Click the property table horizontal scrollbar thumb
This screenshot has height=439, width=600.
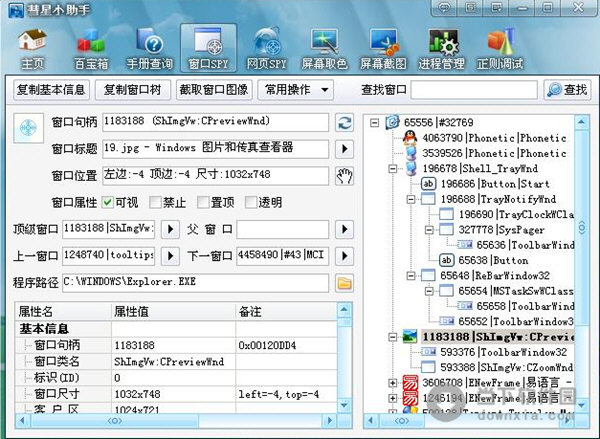114,421
